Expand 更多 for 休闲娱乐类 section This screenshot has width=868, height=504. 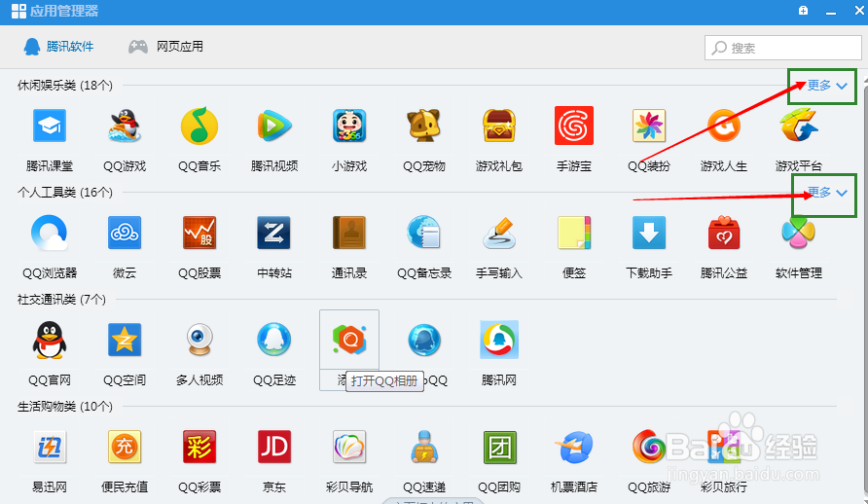click(x=827, y=86)
